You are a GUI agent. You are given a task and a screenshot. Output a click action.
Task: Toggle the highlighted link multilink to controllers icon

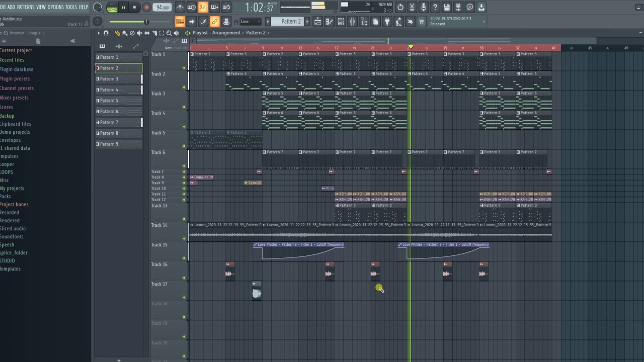click(x=214, y=22)
